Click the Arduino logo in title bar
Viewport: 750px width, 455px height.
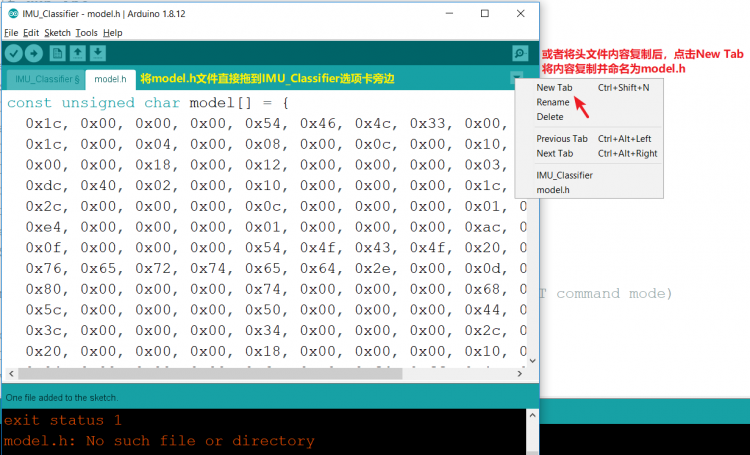[x=13, y=13]
